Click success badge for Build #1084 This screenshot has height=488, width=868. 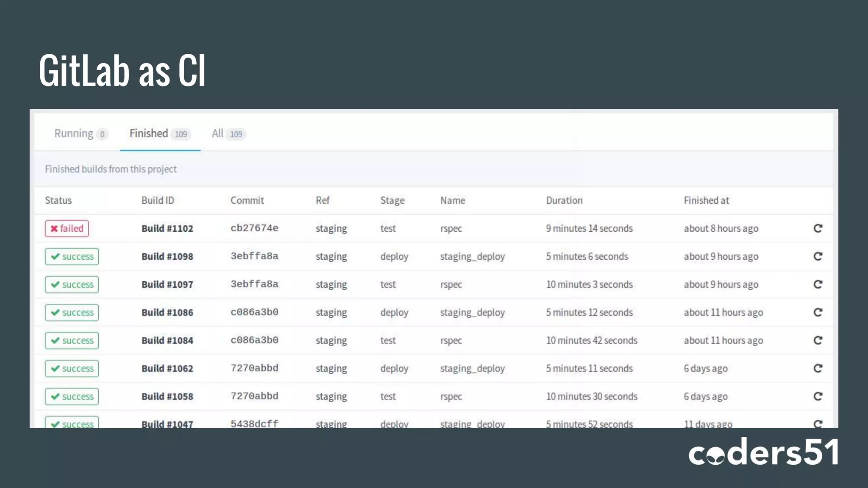[72, 340]
